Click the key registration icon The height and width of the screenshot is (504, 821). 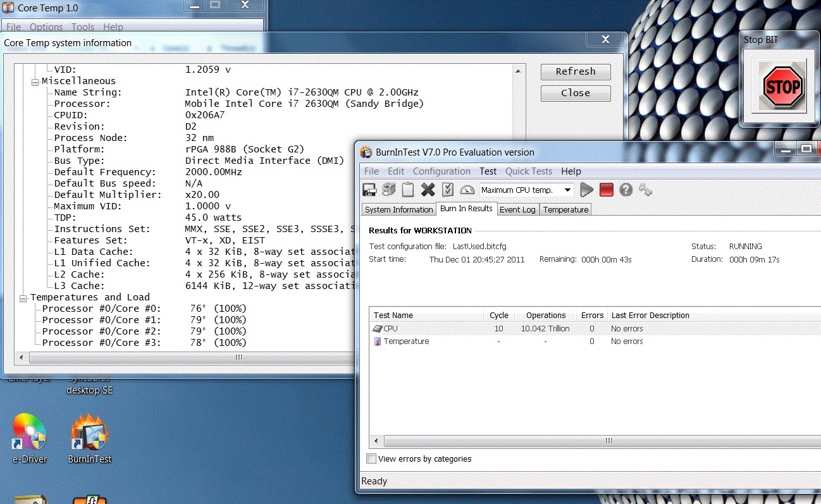[645, 190]
